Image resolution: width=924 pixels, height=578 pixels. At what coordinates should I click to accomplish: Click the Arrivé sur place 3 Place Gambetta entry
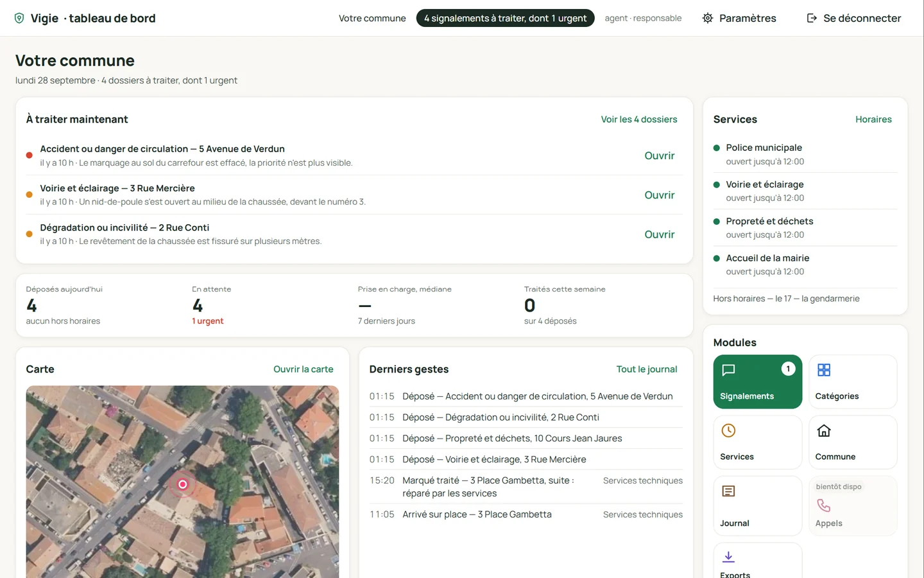point(526,514)
